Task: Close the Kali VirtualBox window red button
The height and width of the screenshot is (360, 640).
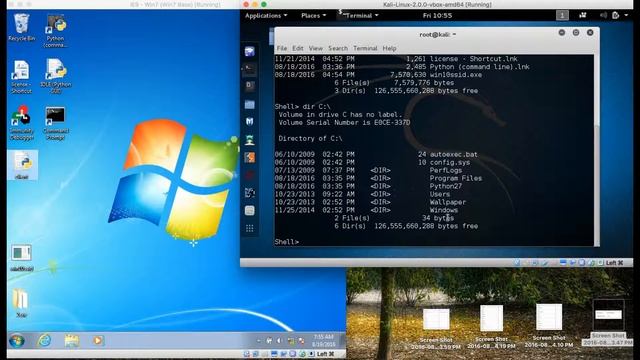Action: click(246, 4)
